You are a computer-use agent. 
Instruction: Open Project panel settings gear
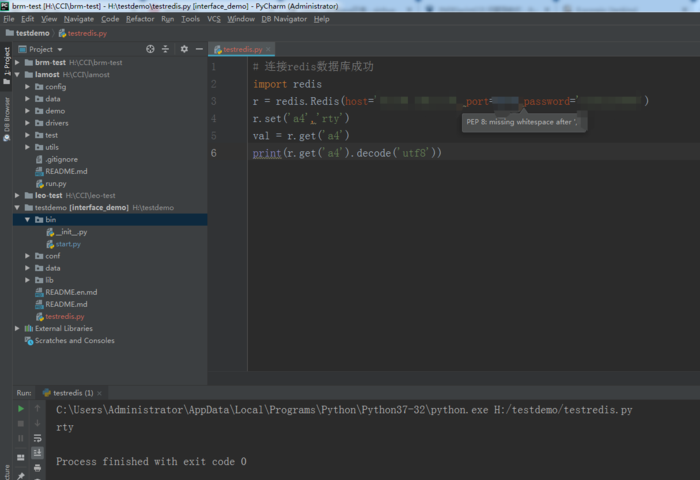point(184,49)
